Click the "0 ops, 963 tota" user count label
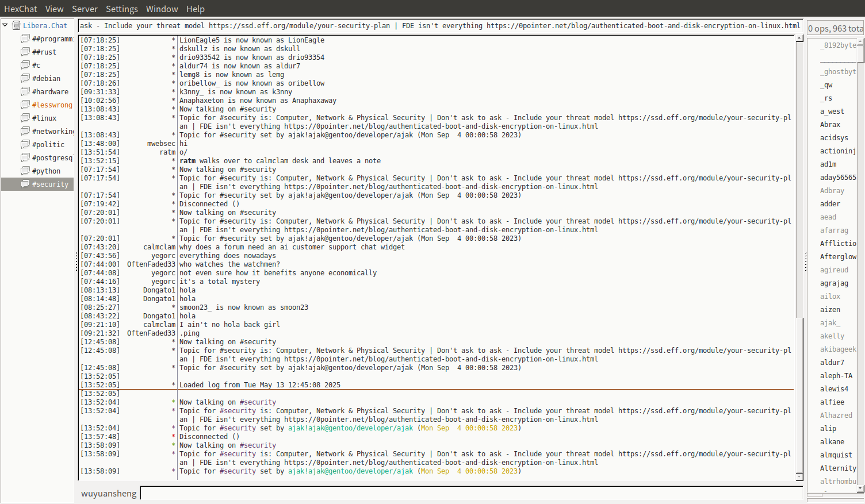 click(x=836, y=28)
